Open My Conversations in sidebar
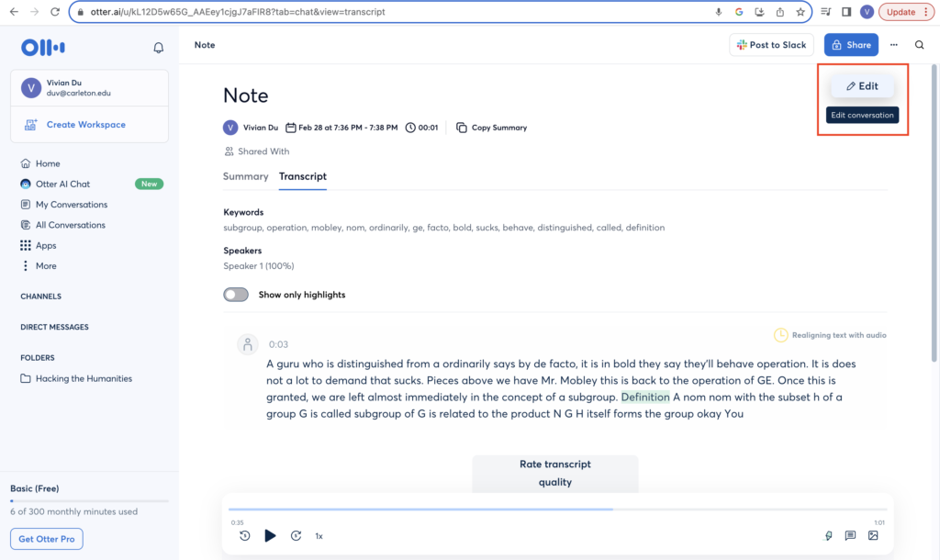This screenshot has height=560, width=940. [x=71, y=205]
